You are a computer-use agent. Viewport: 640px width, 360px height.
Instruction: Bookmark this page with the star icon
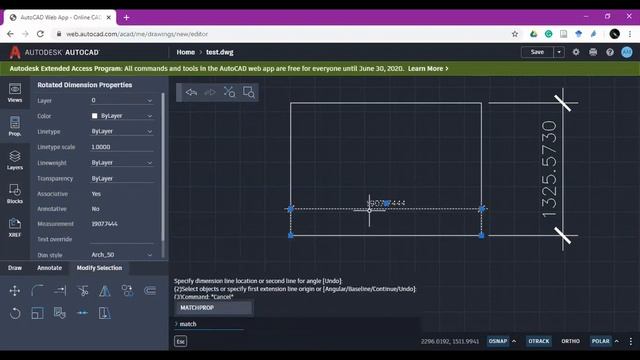pyautogui.click(x=515, y=34)
